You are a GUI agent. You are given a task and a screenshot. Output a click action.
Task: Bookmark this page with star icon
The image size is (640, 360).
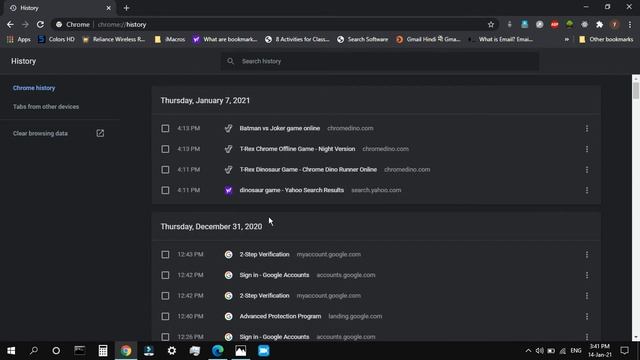pyautogui.click(x=491, y=24)
